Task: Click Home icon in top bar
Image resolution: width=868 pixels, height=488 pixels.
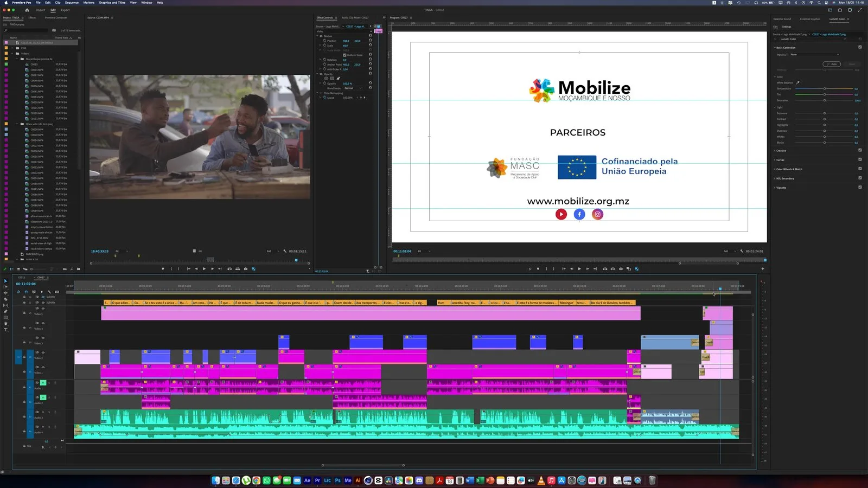Action: click(x=27, y=10)
